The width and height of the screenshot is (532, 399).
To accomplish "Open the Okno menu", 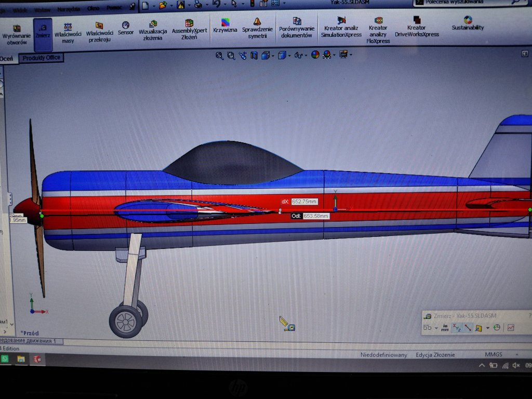I will [x=94, y=8].
